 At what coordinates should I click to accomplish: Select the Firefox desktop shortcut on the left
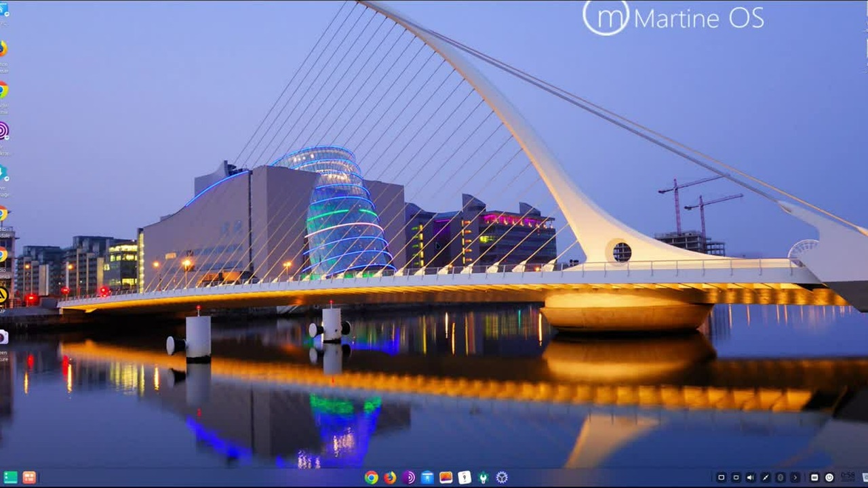tap(3, 49)
